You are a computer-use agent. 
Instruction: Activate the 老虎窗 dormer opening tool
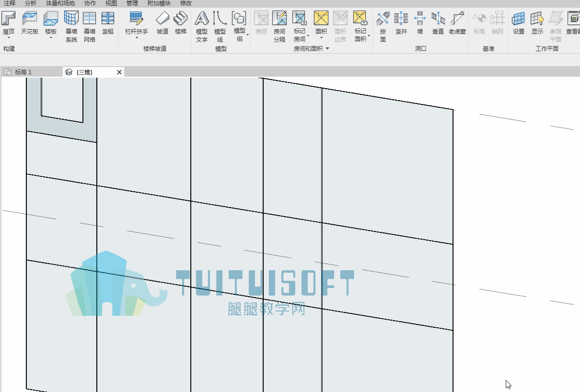(x=457, y=23)
